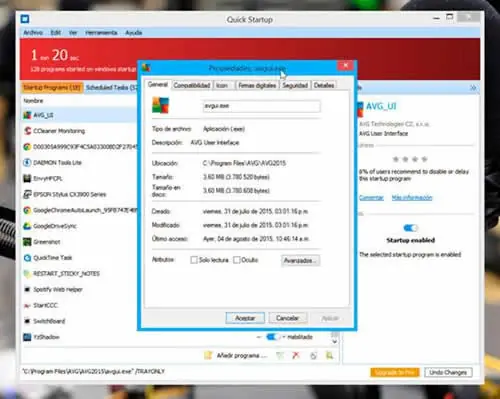Click the EPSON Stylus CX3900 Series printer icon
This screenshot has height=399, width=500.
(27, 194)
